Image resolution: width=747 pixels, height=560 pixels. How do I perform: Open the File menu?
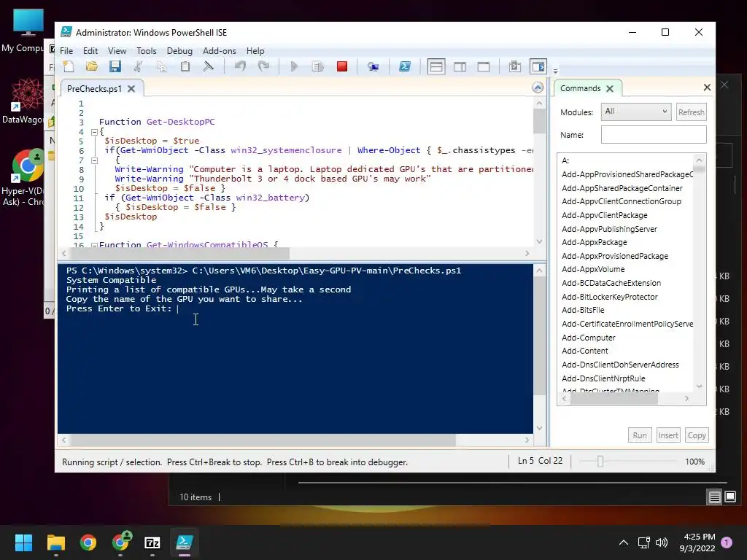(66, 51)
